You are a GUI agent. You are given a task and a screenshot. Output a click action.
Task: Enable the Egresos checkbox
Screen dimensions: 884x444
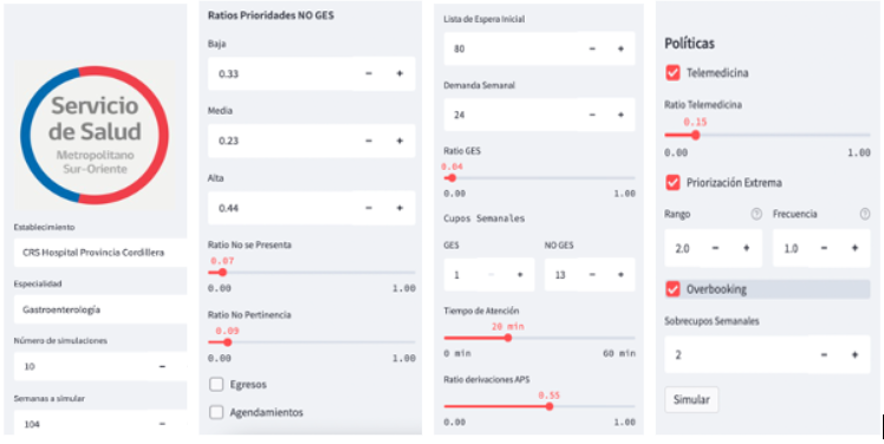217,384
